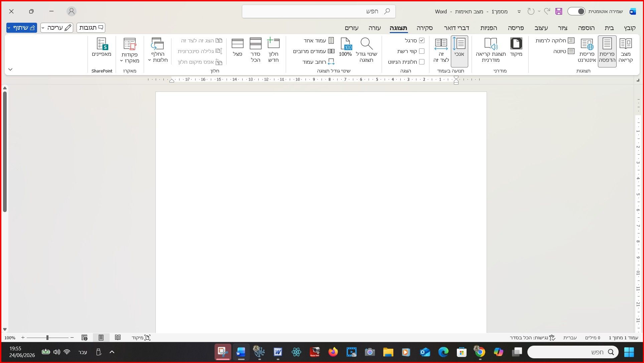
Task: Open SharePoint Properties (מאפיינים)
Action: [x=102, y=47]
